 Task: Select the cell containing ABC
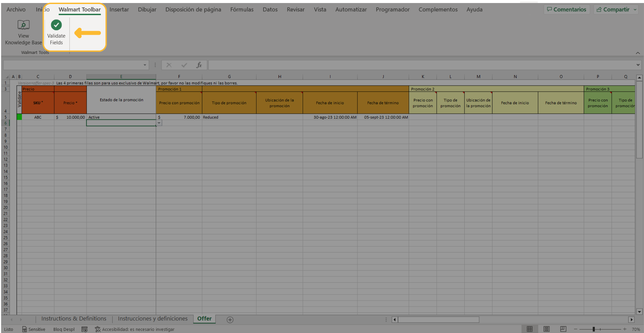[x=38, y=117]
